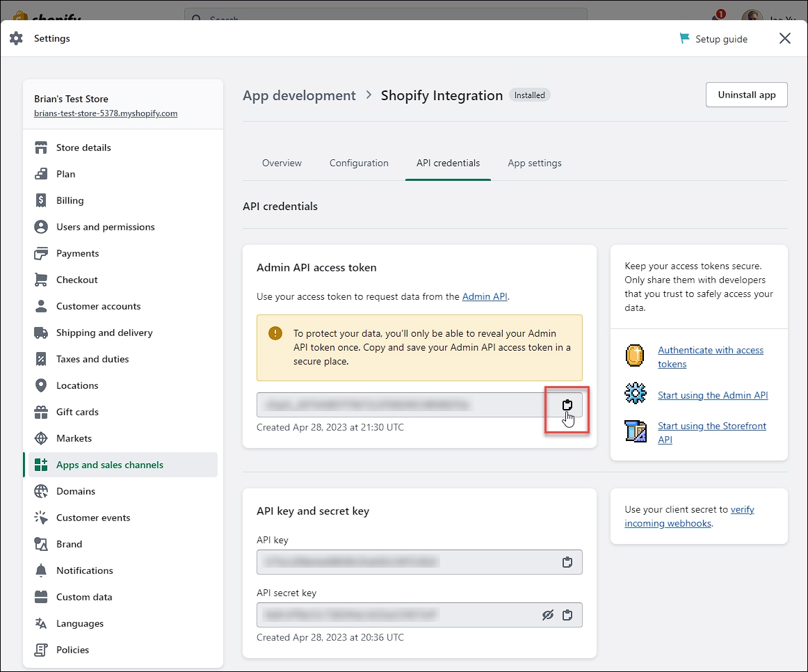Toggle visibility of API secret key
The image size is (808, 672).
pos(548,616)
